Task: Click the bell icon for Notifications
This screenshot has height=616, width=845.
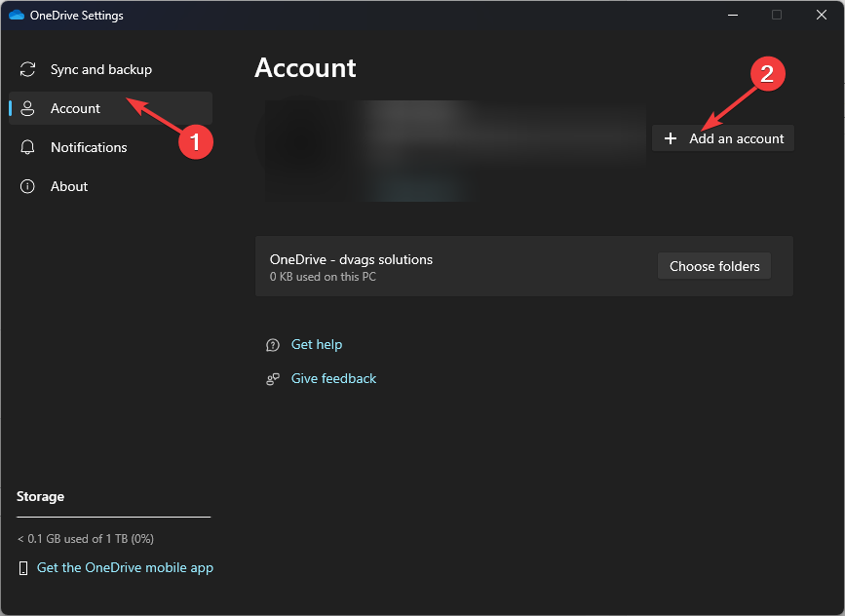Action: pos(27,147)
